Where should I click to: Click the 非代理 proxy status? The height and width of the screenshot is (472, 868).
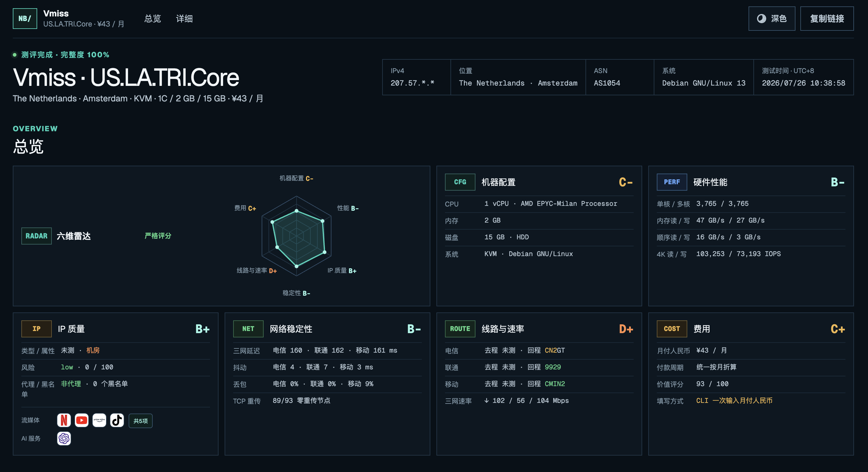[x=71, y=384]
